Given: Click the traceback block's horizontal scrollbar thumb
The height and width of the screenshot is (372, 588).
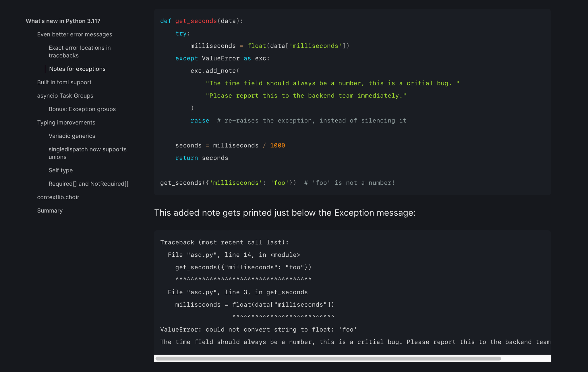Looking at the screenshot, I should pyautogui.click(x=328, y=359).
